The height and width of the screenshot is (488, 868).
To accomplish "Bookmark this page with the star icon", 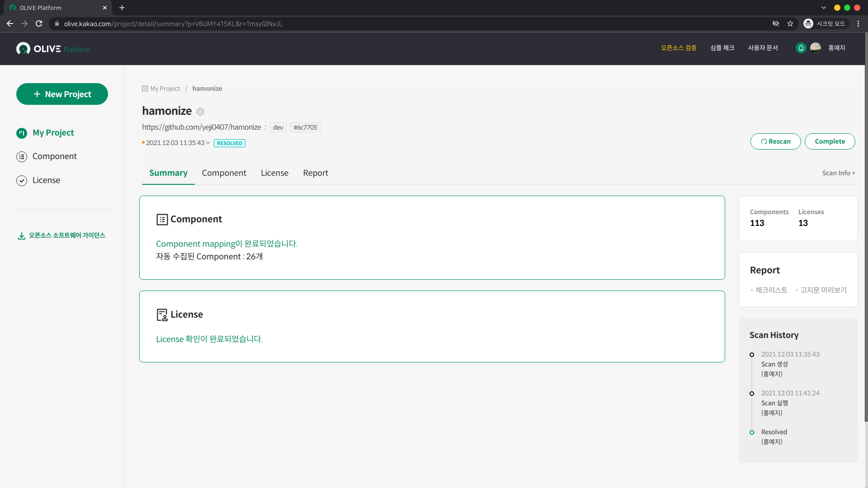I will [x=790, y=24].
